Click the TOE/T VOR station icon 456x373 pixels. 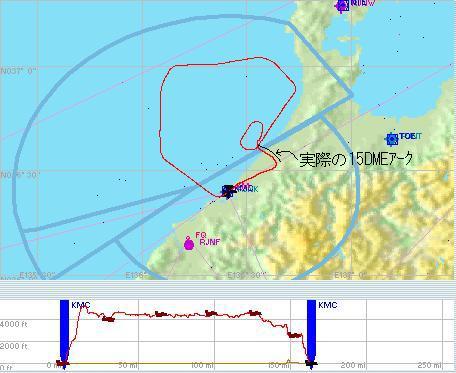click(392, 139)
